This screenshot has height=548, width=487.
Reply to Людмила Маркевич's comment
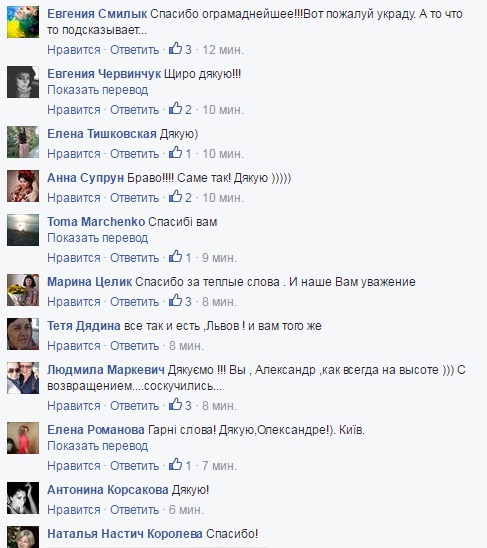tap(135, 406)
